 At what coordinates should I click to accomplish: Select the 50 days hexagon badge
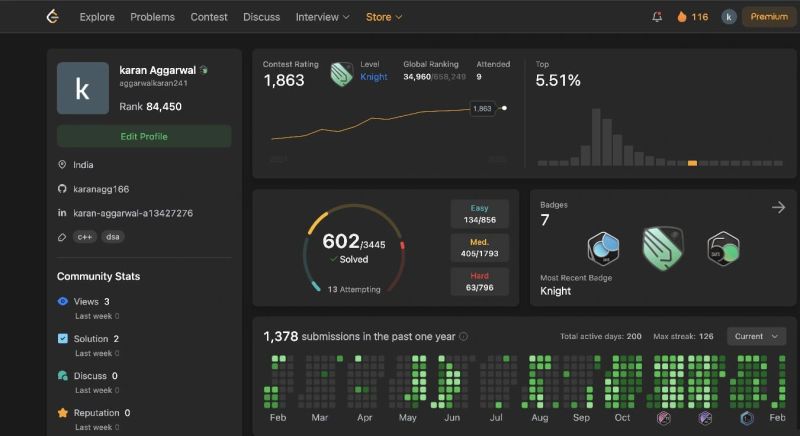coord(723,249)
